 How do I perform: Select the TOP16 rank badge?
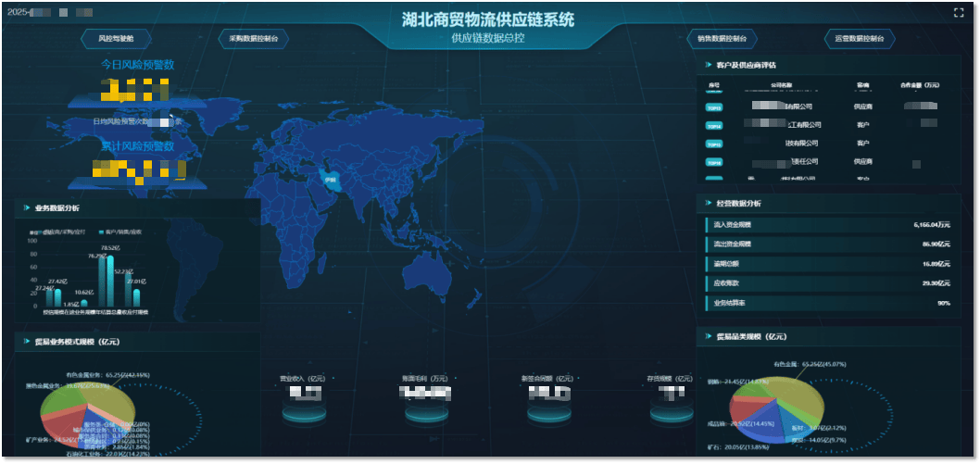[x=714, y=162]
